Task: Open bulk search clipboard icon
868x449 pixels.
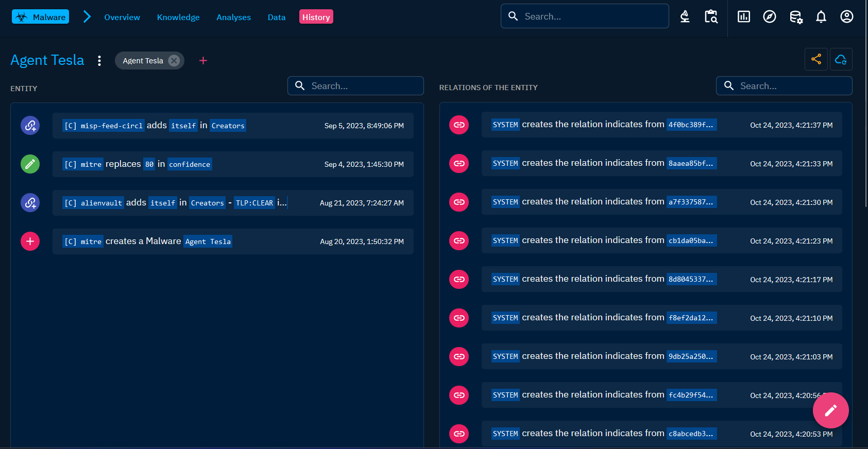Action: tap(711, 17)
